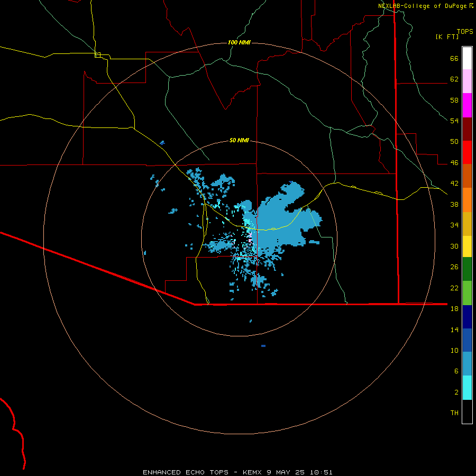
Task: Click the "14" legend value
Action: tap(454, 329)
